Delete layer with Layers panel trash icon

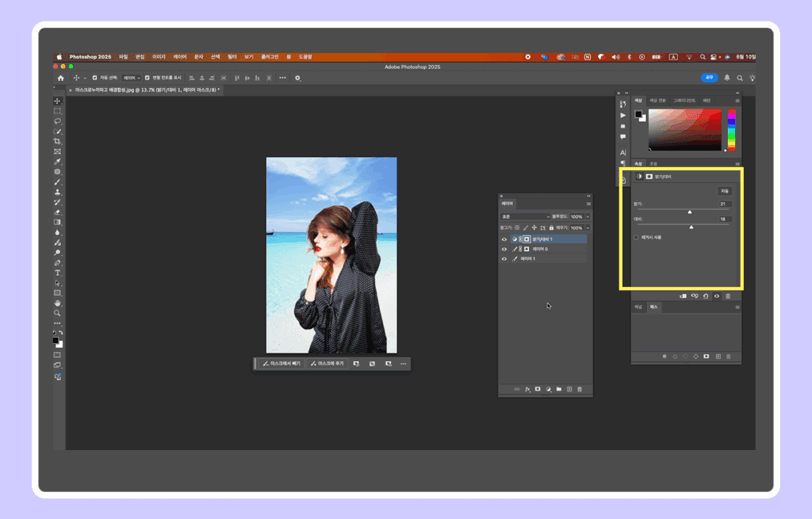coord(580,389)
